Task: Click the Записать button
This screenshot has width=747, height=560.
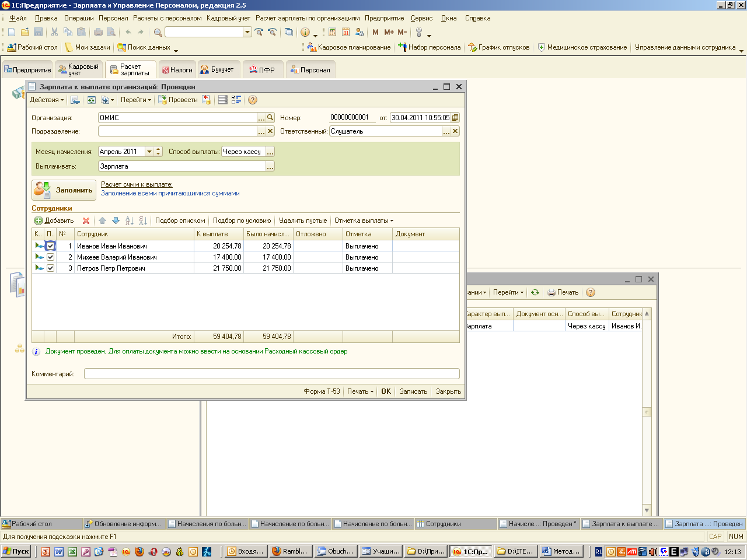Action: point(413,391)
